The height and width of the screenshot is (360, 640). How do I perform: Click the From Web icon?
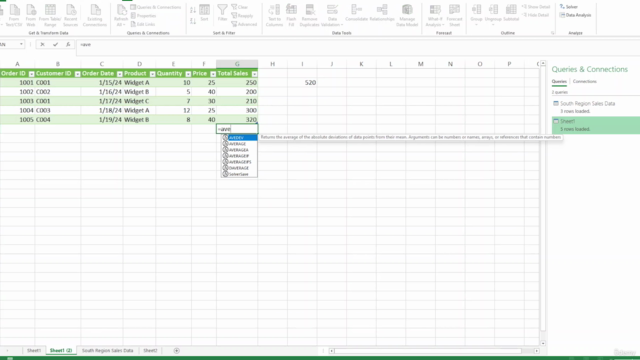(31, 15)
